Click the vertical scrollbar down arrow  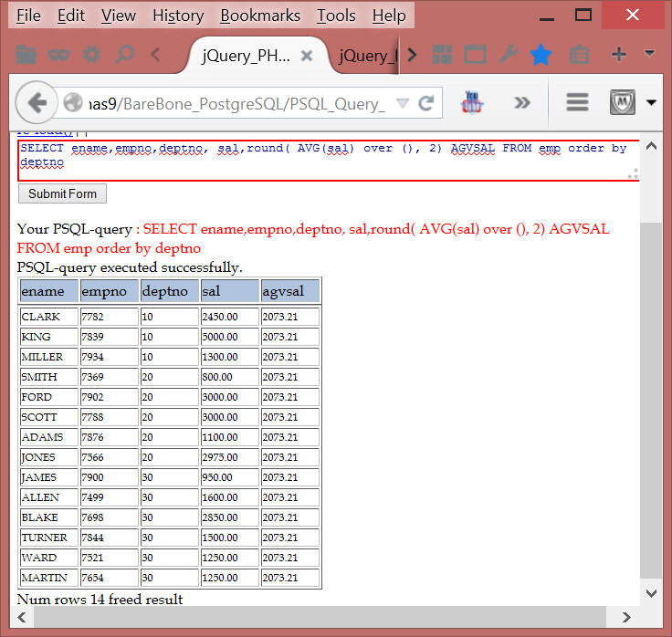pos(650,593)
